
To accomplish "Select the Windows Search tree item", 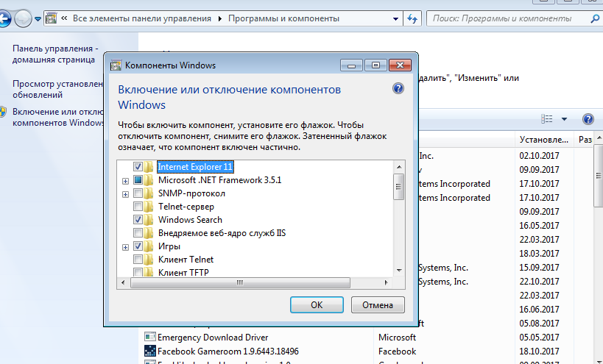I will point(190,220).
